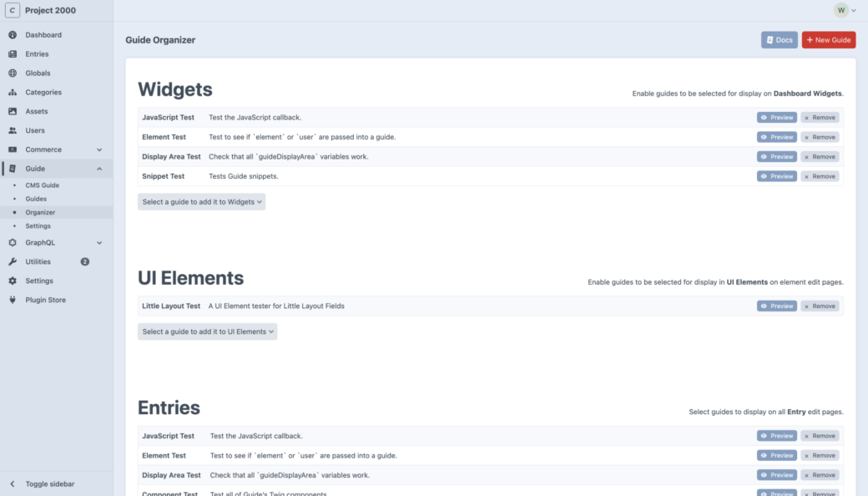Remove JavaScript Test from Widgets

coord(820,118)
